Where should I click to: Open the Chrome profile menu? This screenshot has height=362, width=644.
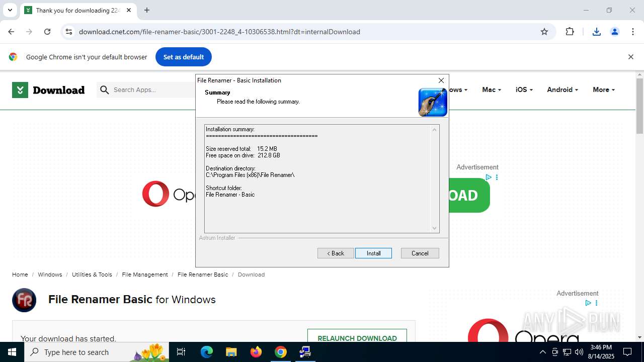(615, 32)
